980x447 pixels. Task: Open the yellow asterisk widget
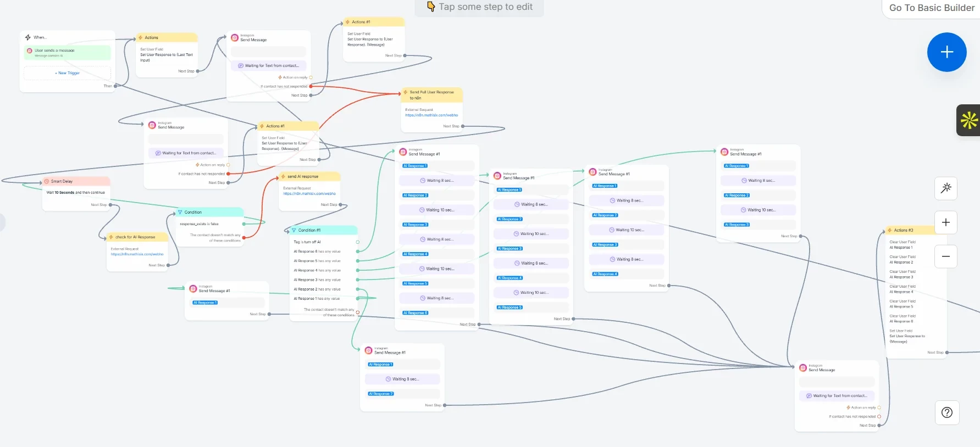969,120
